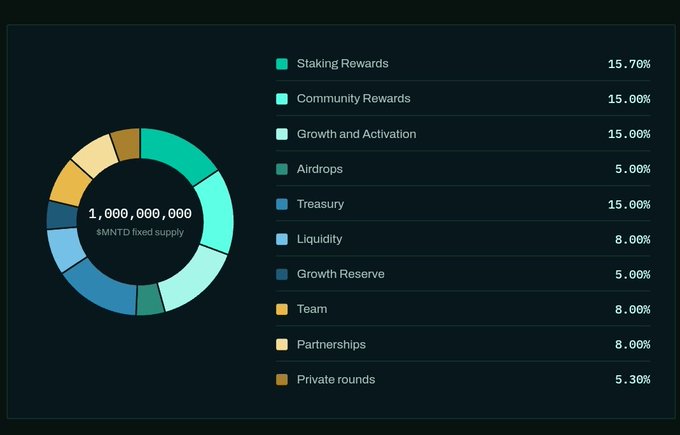This screenshot has width=680, height=435.
Task: Click the Team orange donut segment
Action: point(70,184)
